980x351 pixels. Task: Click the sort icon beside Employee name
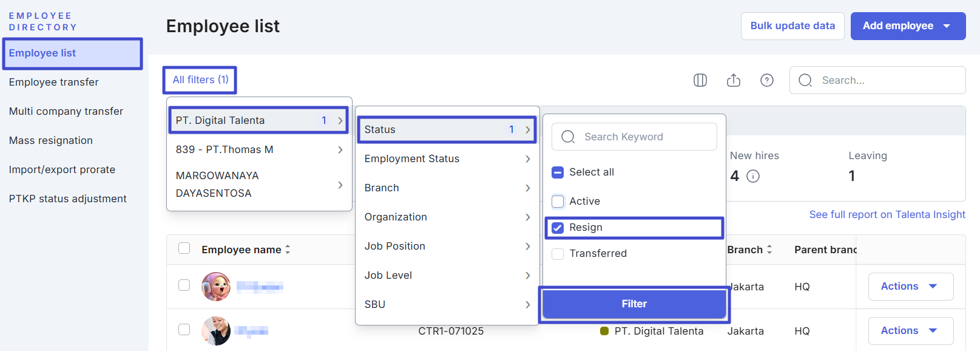288,250
